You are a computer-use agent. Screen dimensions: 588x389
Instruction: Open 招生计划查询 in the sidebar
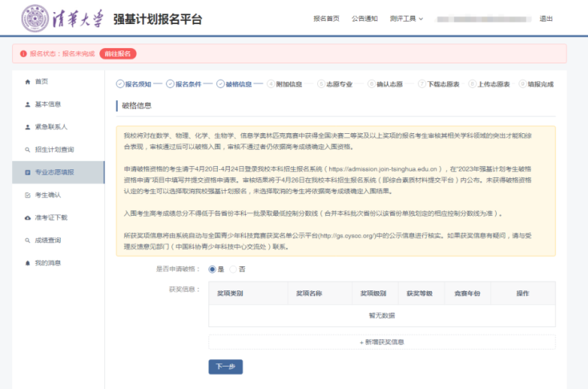click(x=58, y=149)
